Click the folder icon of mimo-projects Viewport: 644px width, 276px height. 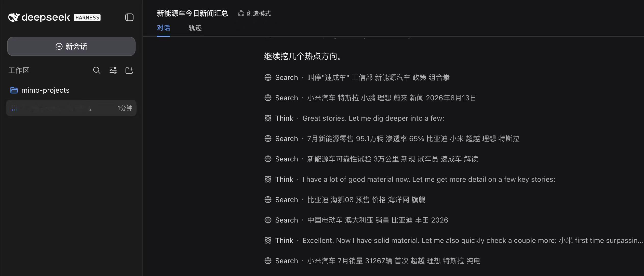pyautogui.click(x=14, y=90)
